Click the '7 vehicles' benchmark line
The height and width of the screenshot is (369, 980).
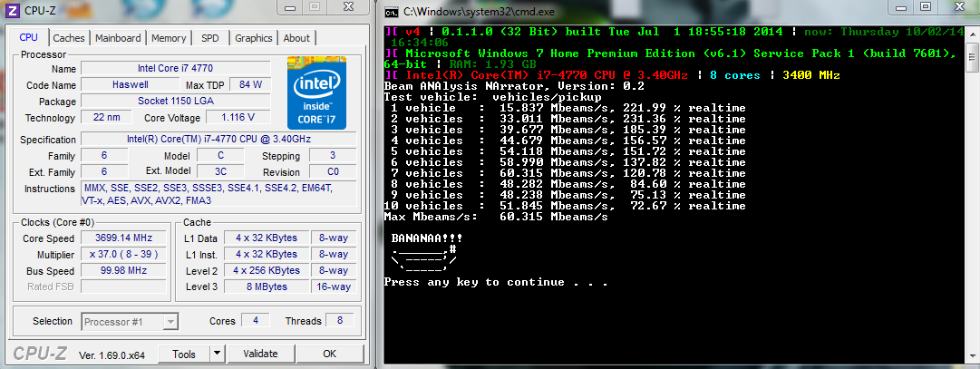pos(568,173)
